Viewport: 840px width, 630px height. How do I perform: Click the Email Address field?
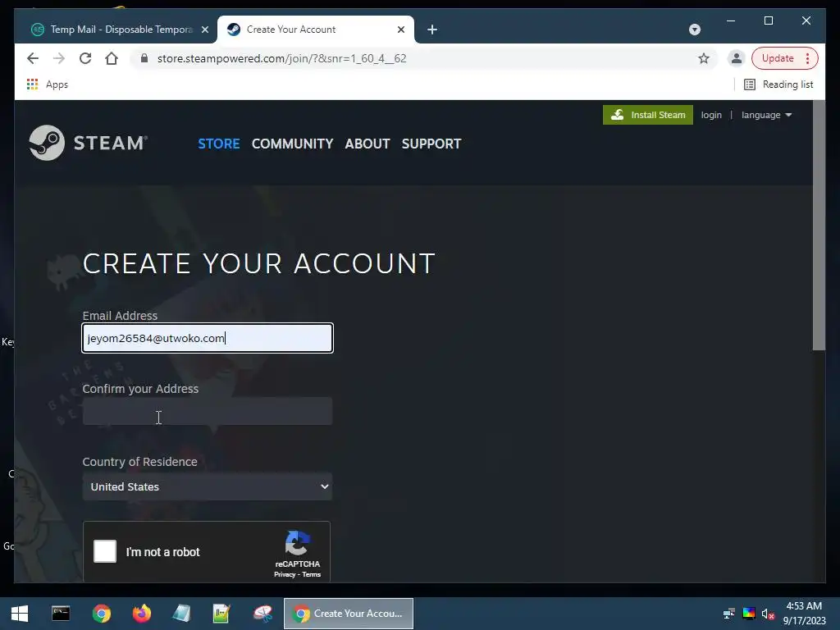[208, 338]
